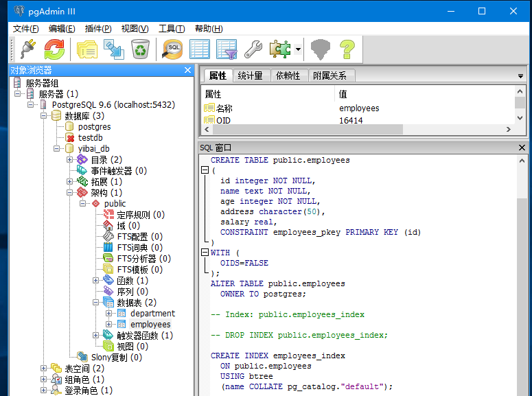
Task: Open tab list dropdown arrow
Action: coord(520,76)
